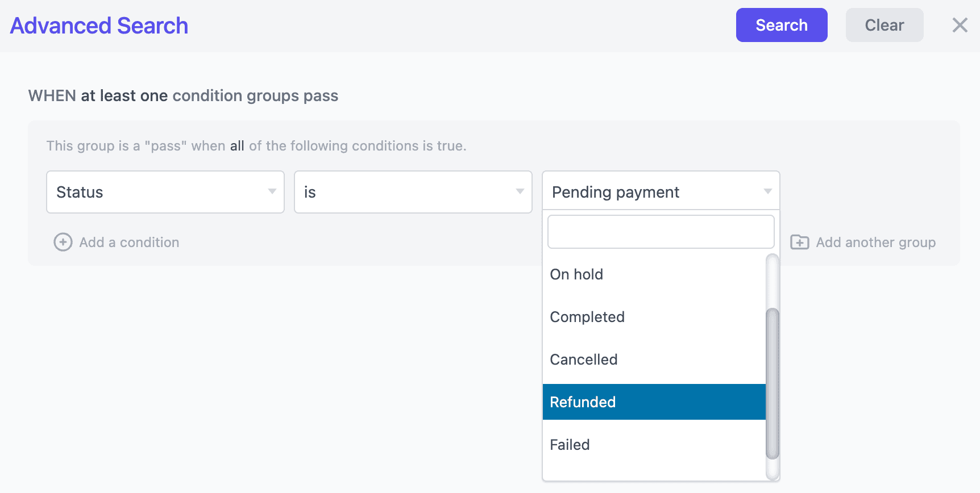Click 'Add a condition' link text
This screenshot has width=980, height=493.
(129, 243)
